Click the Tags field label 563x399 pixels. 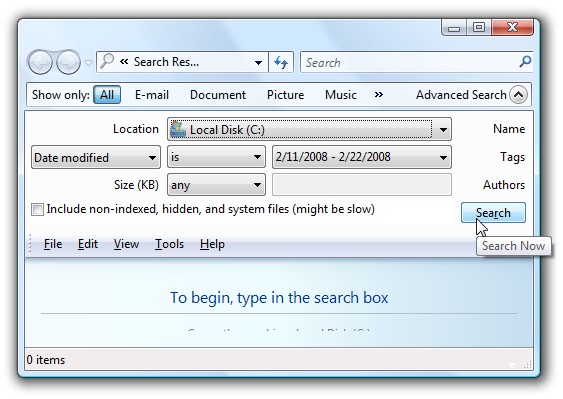(x=512, y=157)
